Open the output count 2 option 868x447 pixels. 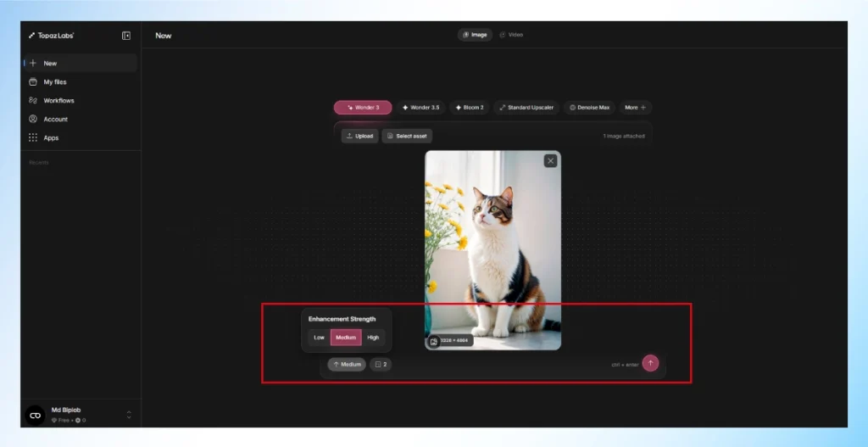(x=381, y=365)
